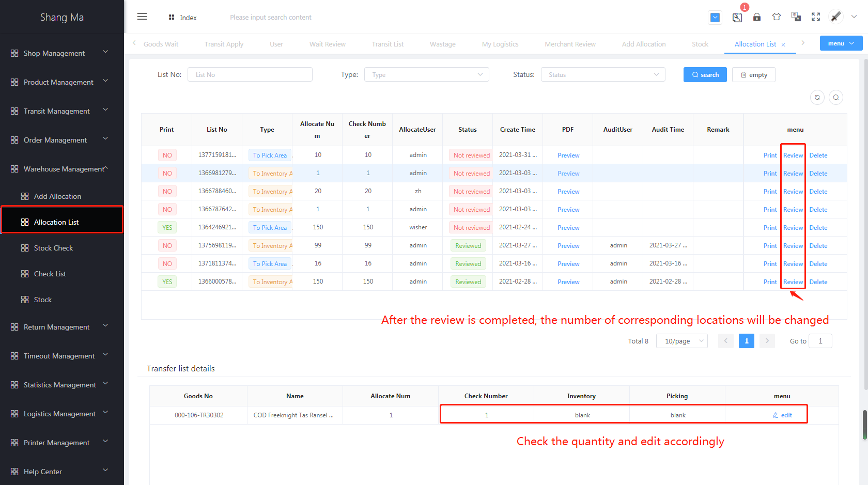This screenshot has width=868, height=485.
Task: Refresh the table with the circular refresh icon
Action: point(817,97)
